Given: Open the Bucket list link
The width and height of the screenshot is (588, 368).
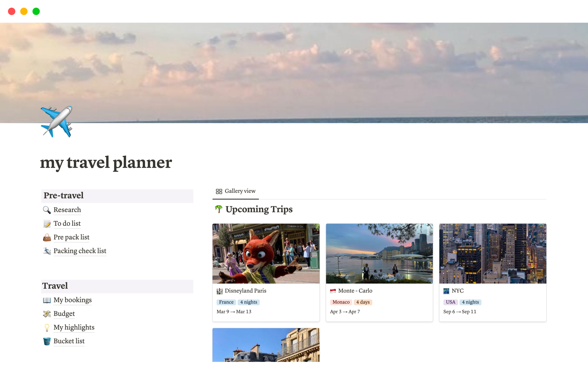Looking at the screenshot, I should coord(69,341).
